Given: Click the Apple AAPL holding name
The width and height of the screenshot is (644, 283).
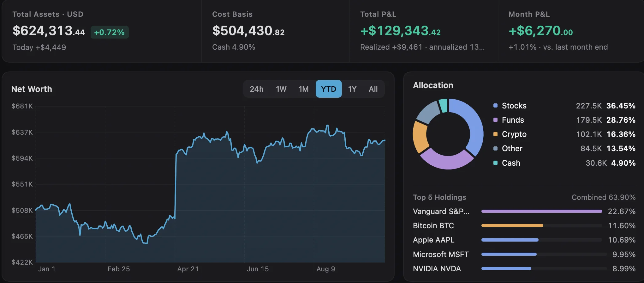Looking at the screenshot, I should tap(434, 240).
